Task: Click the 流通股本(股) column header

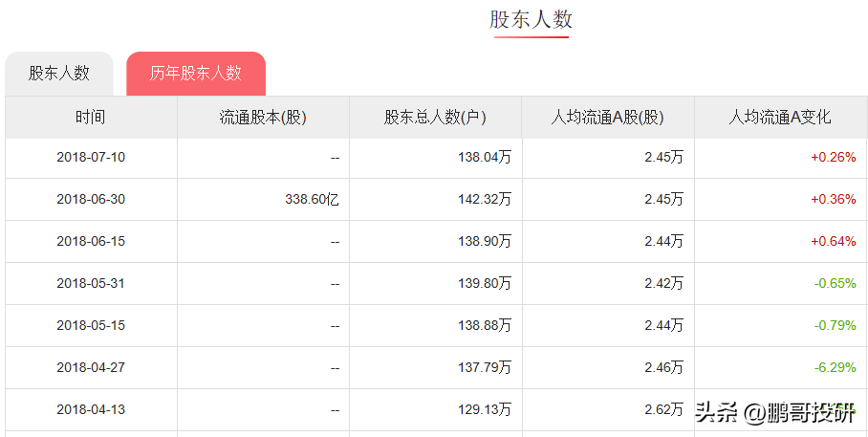Action: coord(263,118)
